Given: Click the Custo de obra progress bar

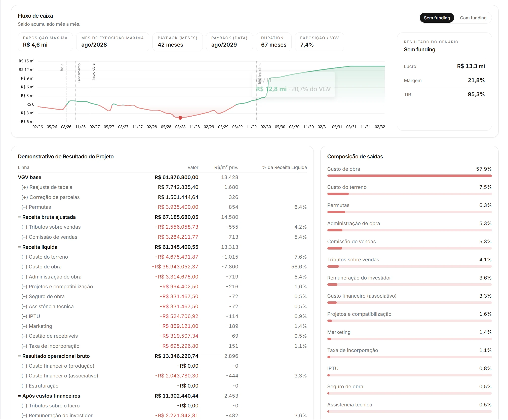Looking at the screenshot, I should coord(409,176).
